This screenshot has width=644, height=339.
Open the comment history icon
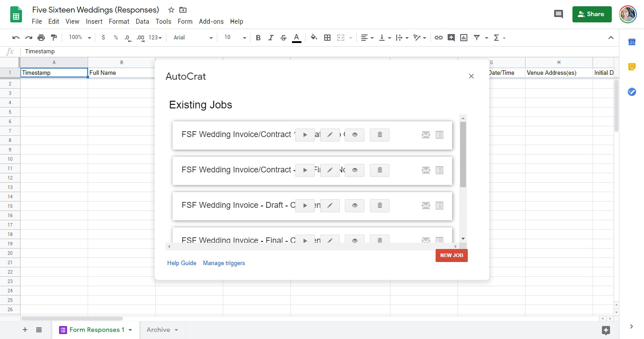coord(558,14)
